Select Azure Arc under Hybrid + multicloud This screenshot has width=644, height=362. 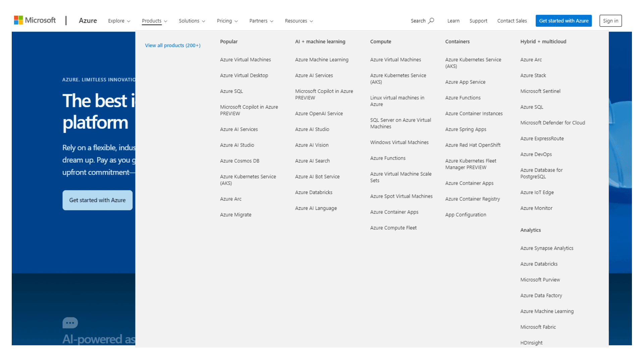point(531,60)
